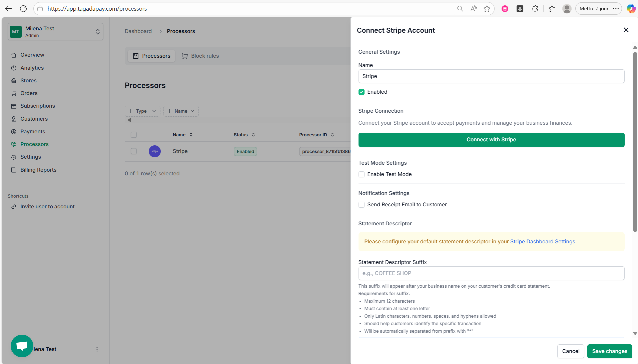Open the favorites list icon

552,9
